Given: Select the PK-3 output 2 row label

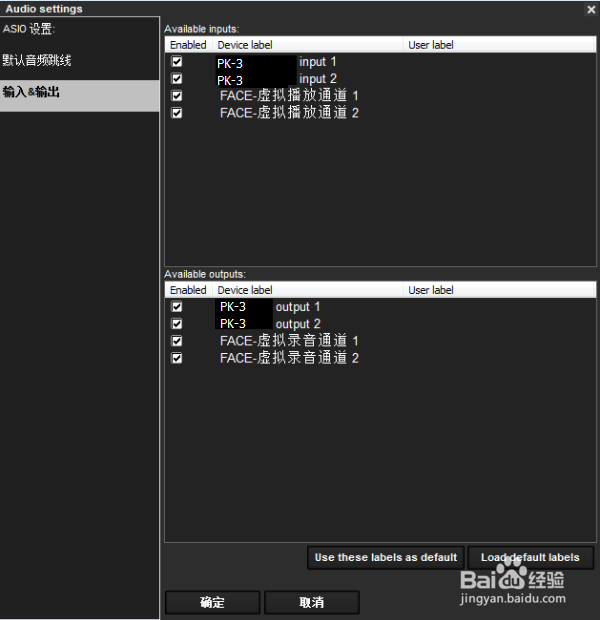Looking at the screenshot, I should point(268,324).
